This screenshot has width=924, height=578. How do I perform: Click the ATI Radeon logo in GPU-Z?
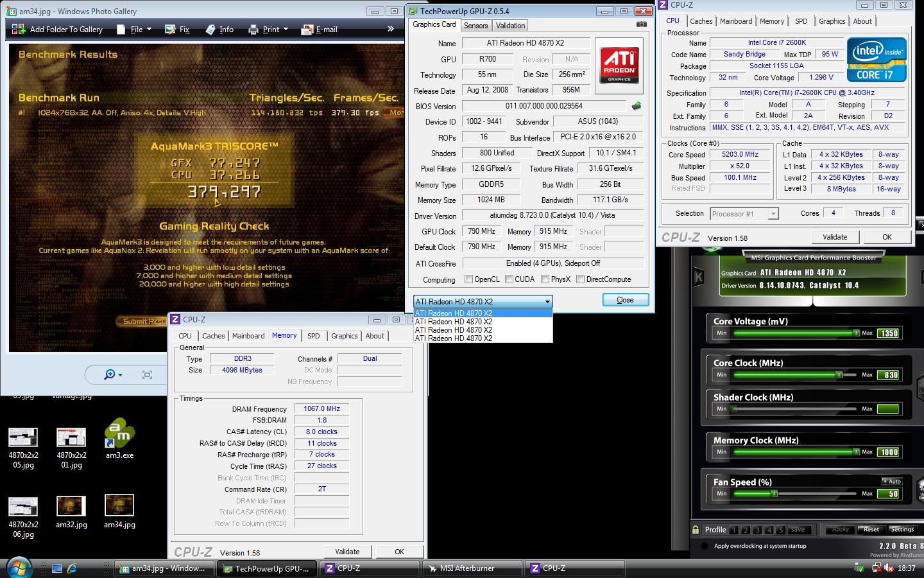tap(619, 66)
